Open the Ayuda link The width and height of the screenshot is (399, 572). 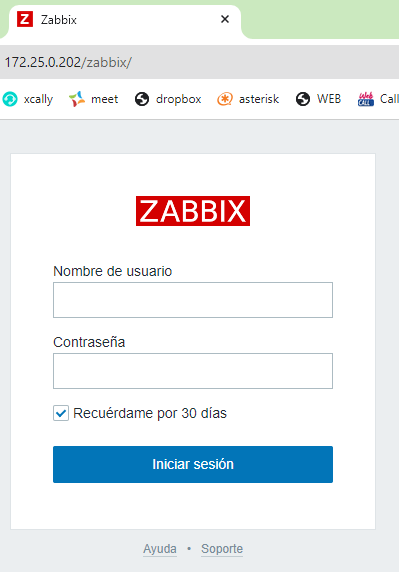[160, 549]
